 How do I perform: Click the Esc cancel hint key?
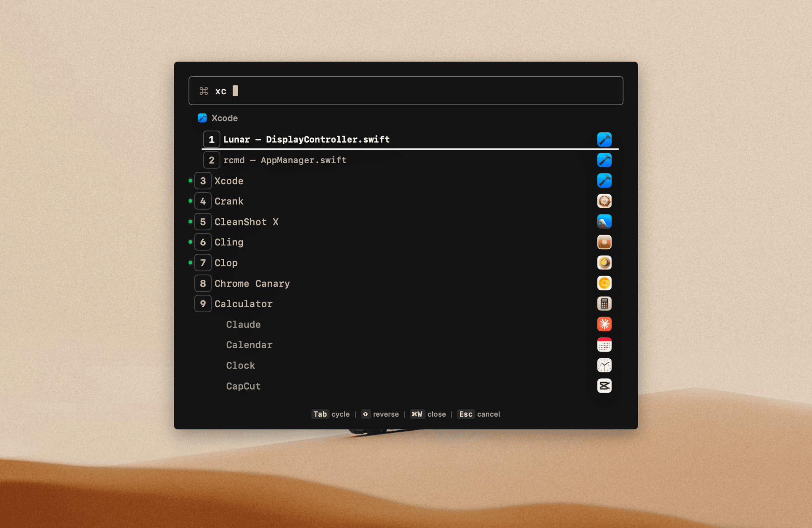466,414
